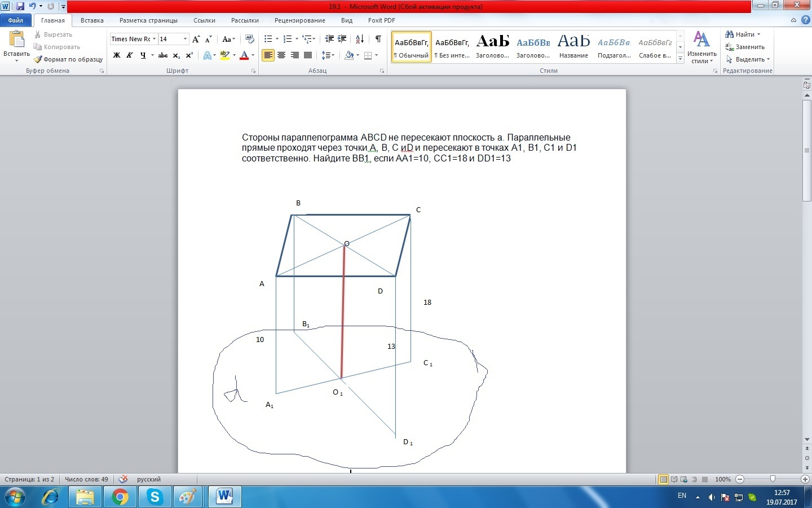The height and width of the screenshot is (508, 812).
Task: Apply red font color button
Action: pos(244,55)
